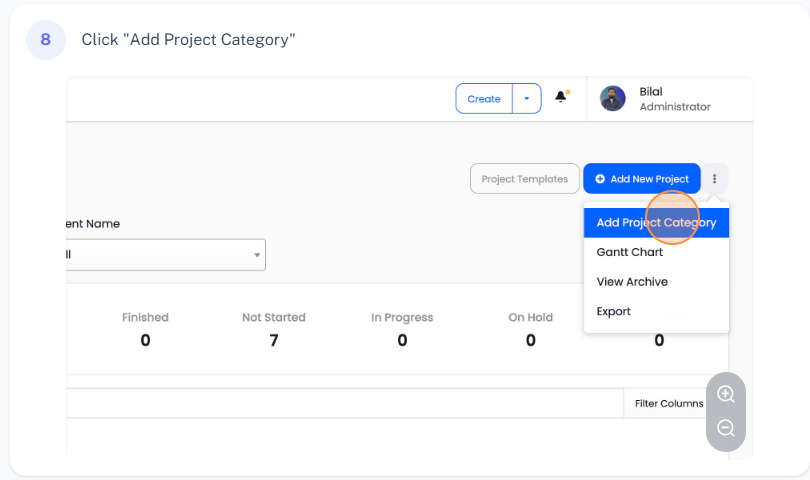Click the Not Started count of 7

[x=274, y=340]
